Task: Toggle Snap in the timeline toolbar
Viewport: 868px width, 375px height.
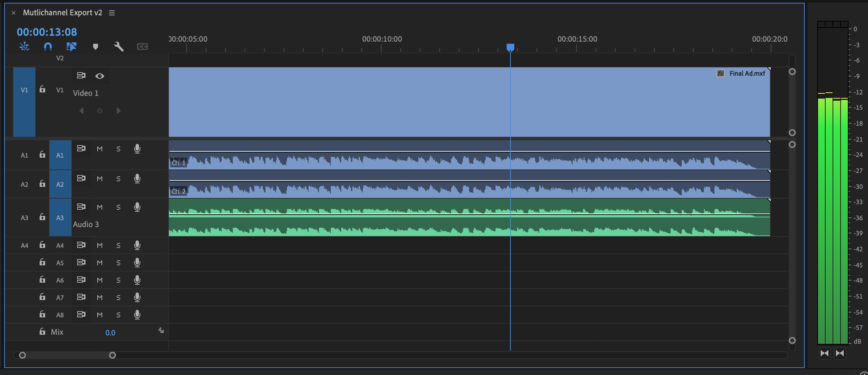Action: tap(48, 46)
